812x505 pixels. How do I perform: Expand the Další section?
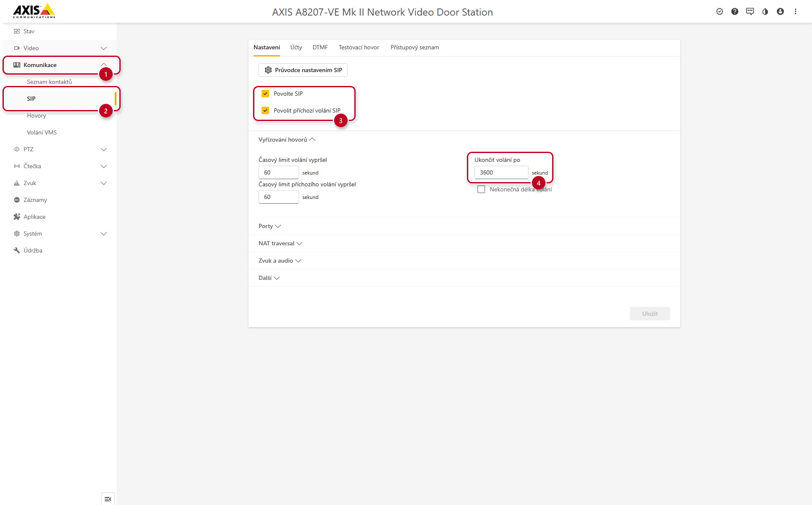pyautogui.click(x=269, y=278)
